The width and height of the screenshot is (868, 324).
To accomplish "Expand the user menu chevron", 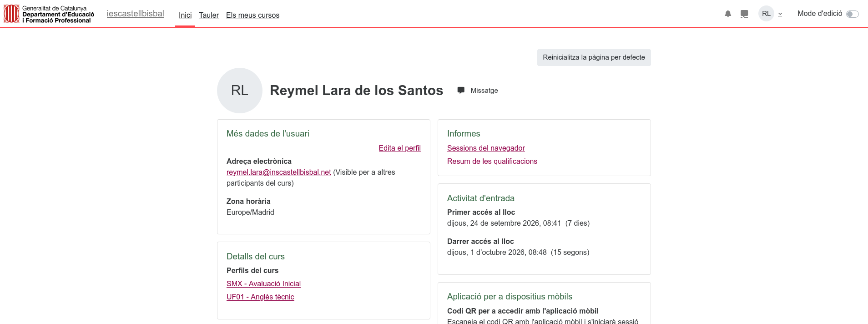I will (x=780, y=14).
